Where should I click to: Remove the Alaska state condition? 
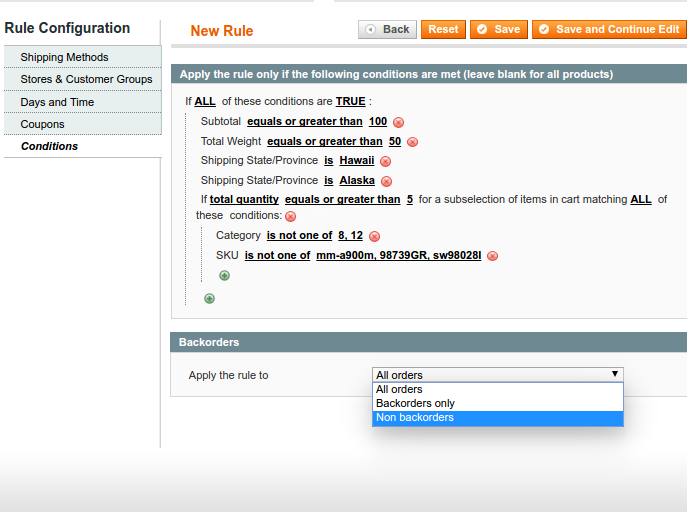[x=386, y=181]
